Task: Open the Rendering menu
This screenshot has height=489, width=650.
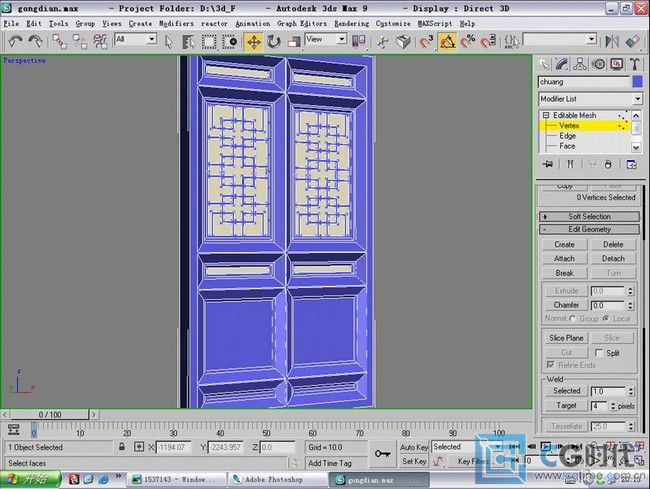Action: pyautogui.click(x=352, y=24)
